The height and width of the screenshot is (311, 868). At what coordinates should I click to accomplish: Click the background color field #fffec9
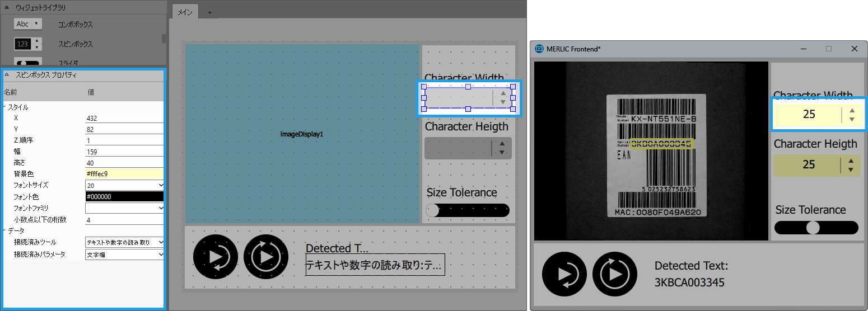pyautogui.click(x=124, y=174)
